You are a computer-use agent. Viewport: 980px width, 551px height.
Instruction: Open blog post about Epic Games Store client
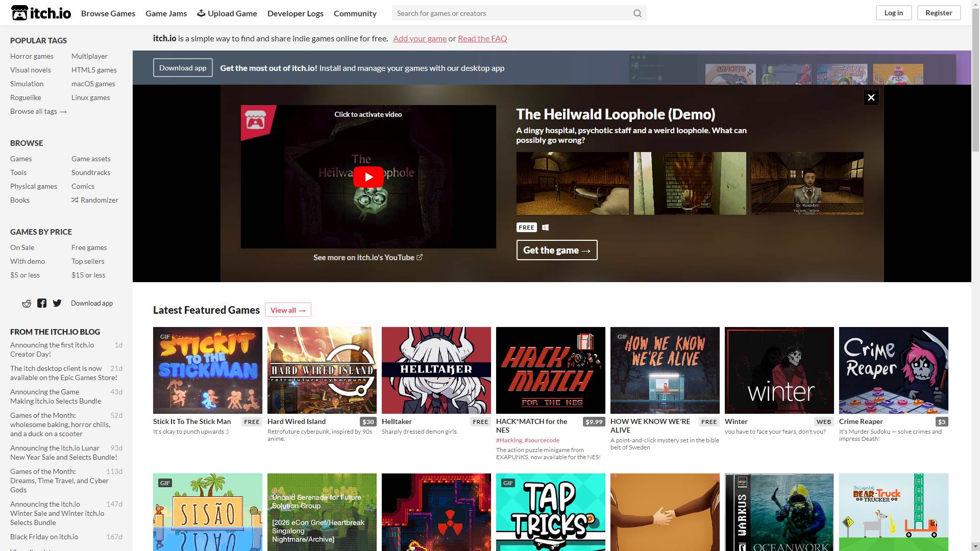click(64, 373)
